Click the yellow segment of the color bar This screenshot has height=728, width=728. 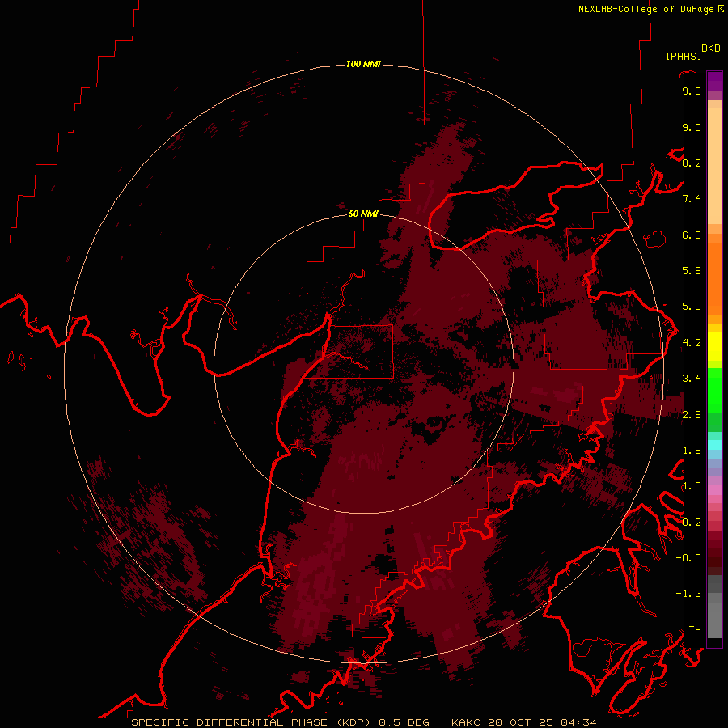[714, 346]
